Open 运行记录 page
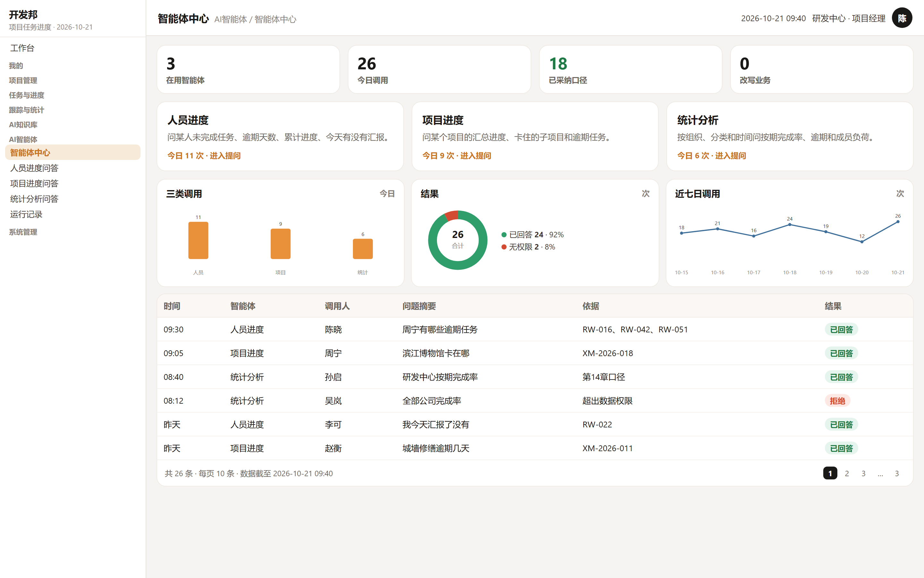The height and width of the screenshot is (578, 924). [x=73, y=214]
